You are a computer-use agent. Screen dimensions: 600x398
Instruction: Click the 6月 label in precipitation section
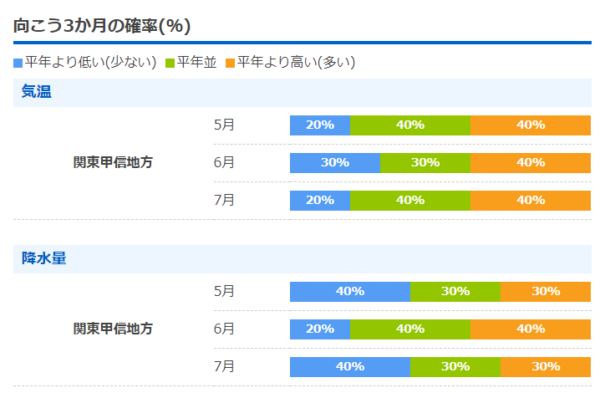(224, 329)
